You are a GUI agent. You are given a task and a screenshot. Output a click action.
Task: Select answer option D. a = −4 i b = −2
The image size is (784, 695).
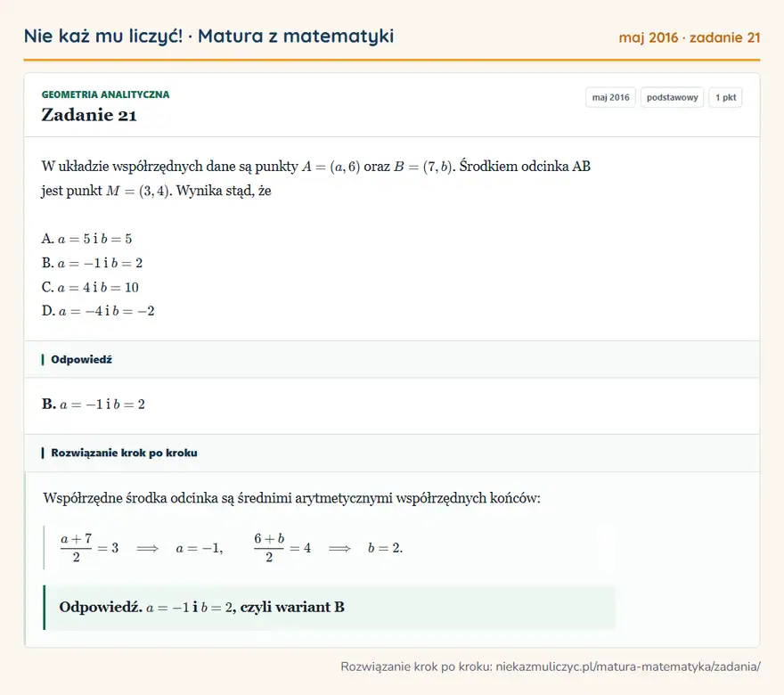coord(98,311)
